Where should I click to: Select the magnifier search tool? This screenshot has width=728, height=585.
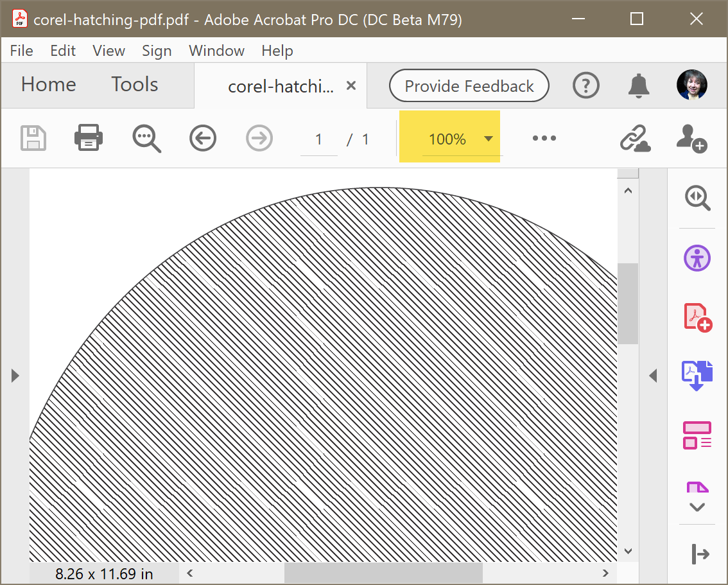(x=146, y=137)
